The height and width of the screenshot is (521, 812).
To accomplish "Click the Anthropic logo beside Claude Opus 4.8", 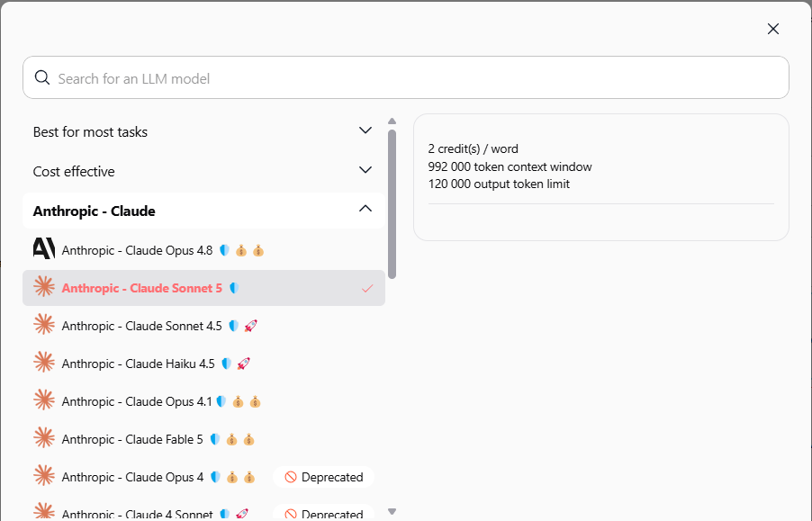I will coord(43,249).
